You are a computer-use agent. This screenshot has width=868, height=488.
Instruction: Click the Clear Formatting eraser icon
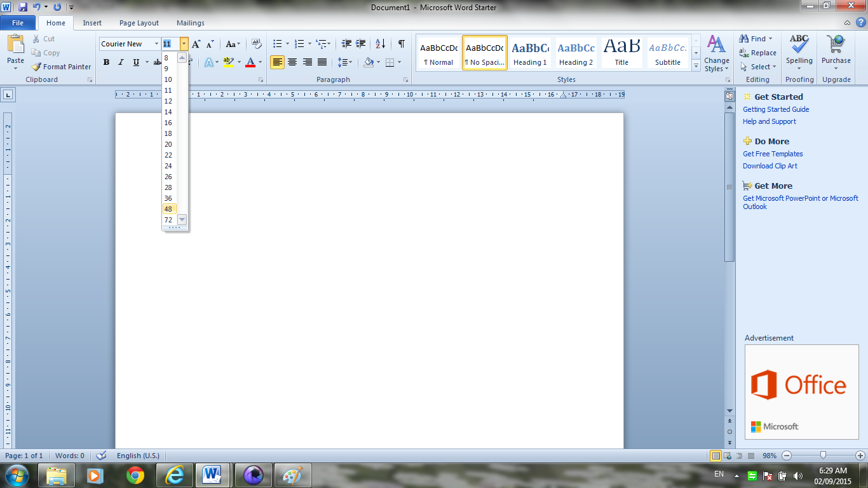tap(257, 44)
